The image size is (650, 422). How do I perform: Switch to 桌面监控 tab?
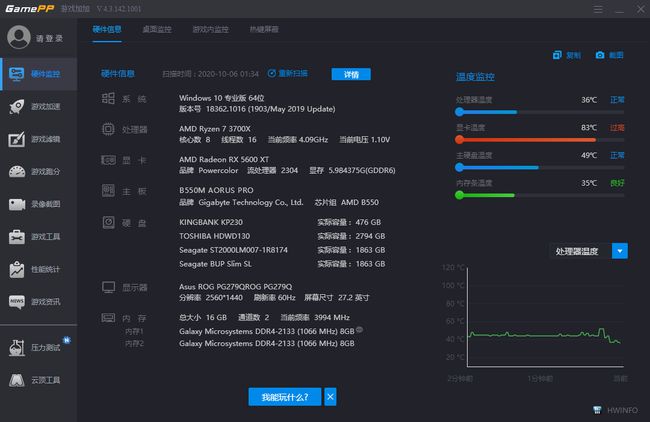coord(157,29)
